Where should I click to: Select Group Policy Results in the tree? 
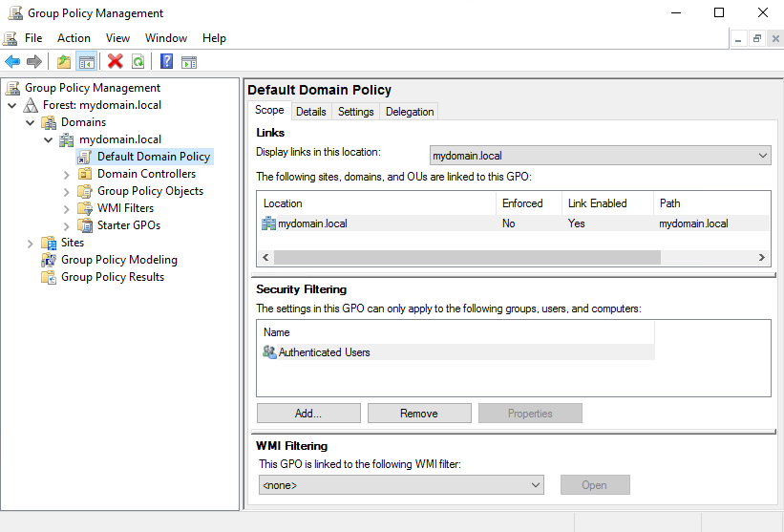coord(112,277)
